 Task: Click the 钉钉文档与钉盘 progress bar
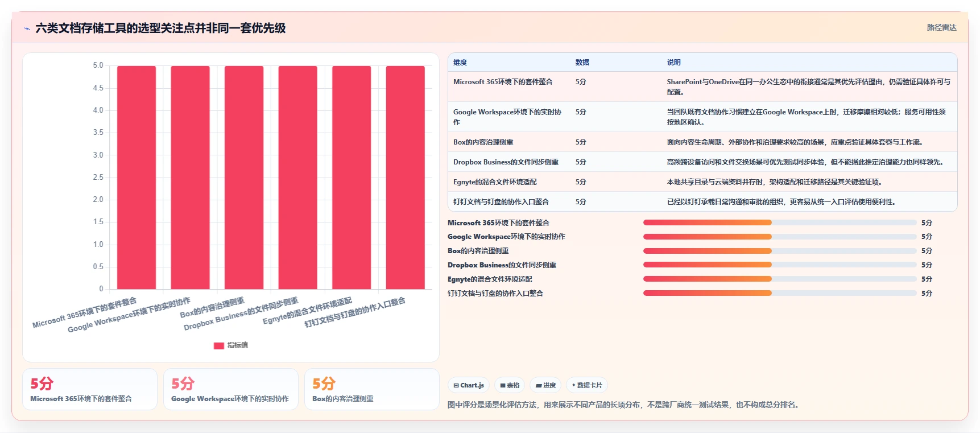(780, 293)
